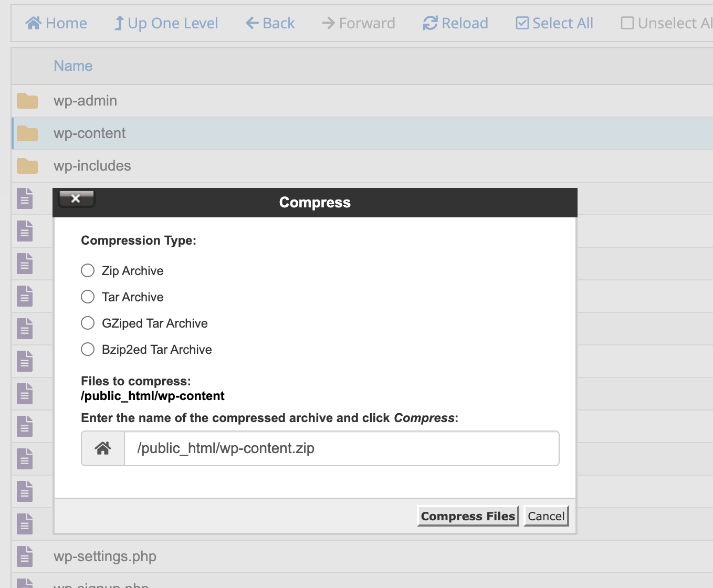Select the wp-settings.php file icon

pos(25,556)
